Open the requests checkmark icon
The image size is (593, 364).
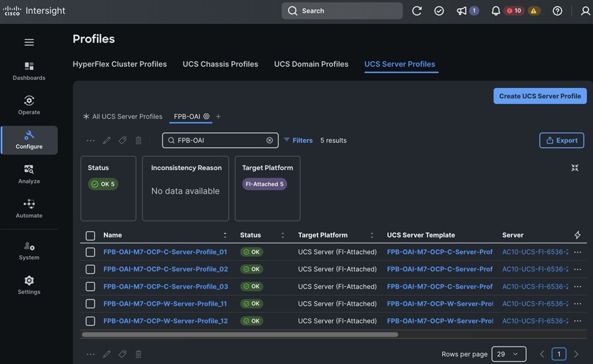(439, 11)
